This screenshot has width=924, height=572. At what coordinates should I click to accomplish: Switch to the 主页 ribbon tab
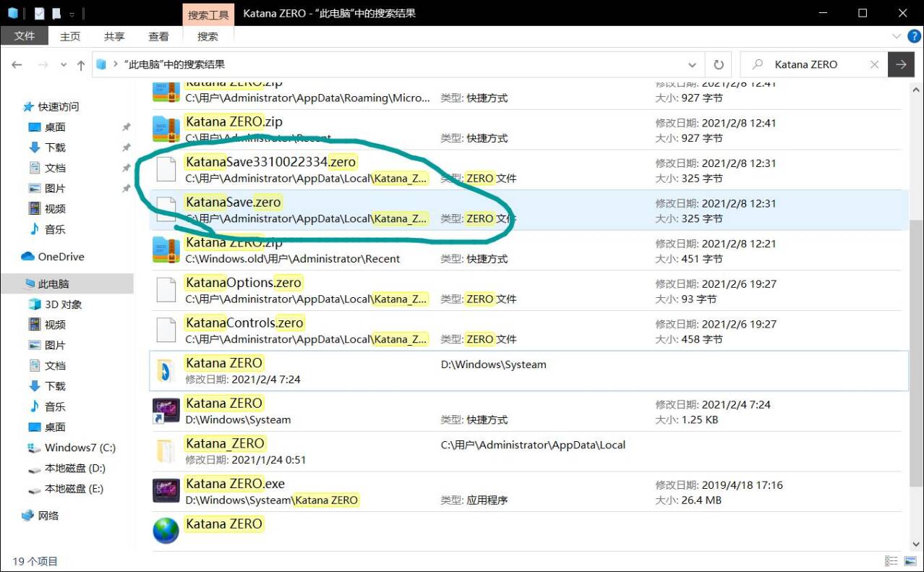(70, 36)
